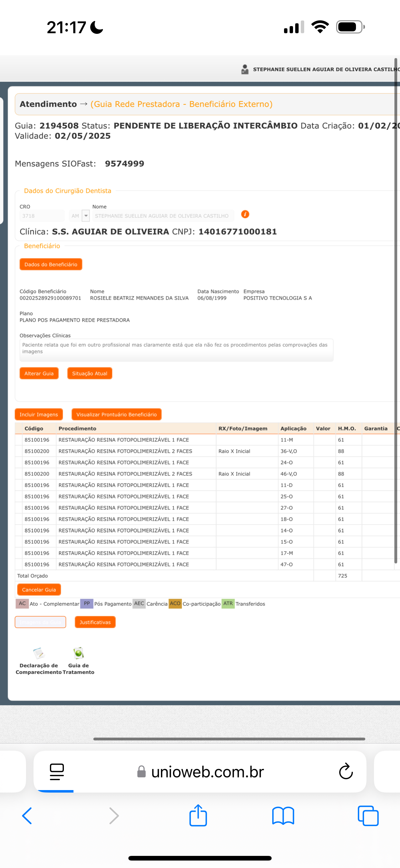Viewport: 400px width, 868px height.
Task: Expand the CRO state AM dropdown
Action: point(86,216)
